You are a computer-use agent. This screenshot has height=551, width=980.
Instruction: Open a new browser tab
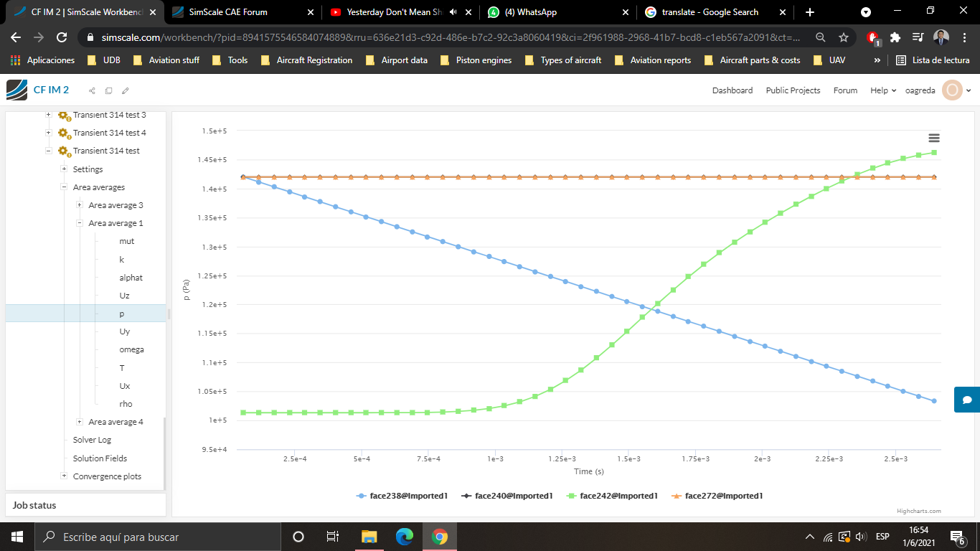pos(810,12)
